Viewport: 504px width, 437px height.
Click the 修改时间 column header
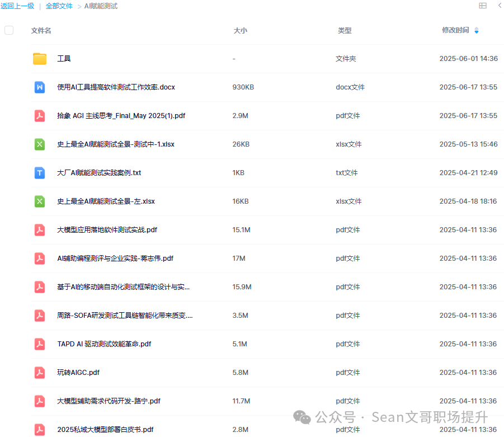click(x=455, y=30)
